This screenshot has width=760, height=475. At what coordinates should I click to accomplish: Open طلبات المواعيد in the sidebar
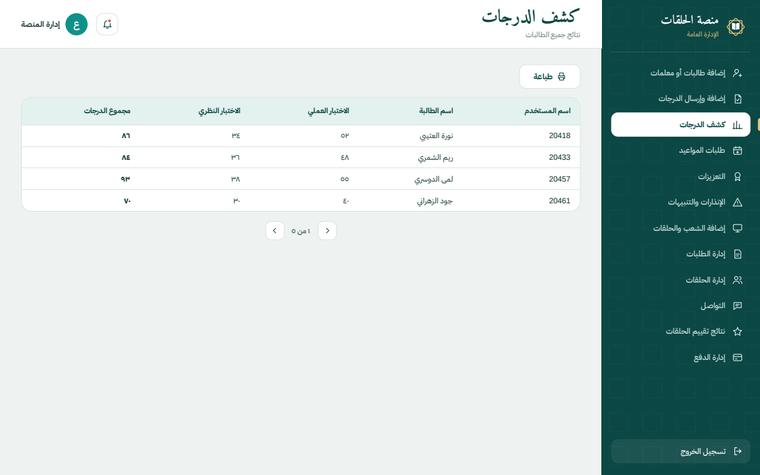pyautogui.click(x=681, y=151)
